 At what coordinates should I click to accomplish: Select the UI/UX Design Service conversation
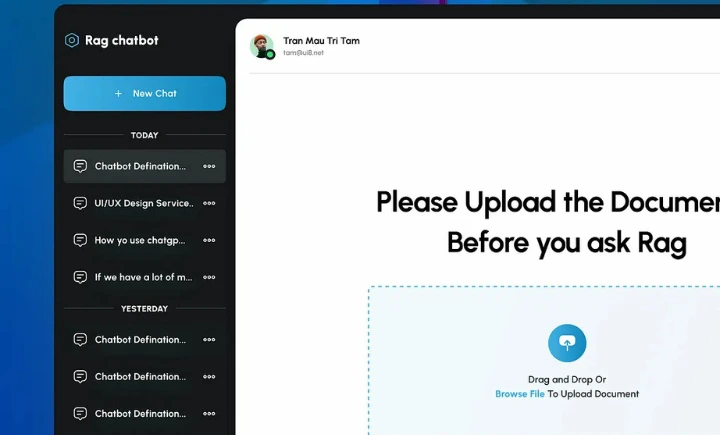(x=143, y=203)
